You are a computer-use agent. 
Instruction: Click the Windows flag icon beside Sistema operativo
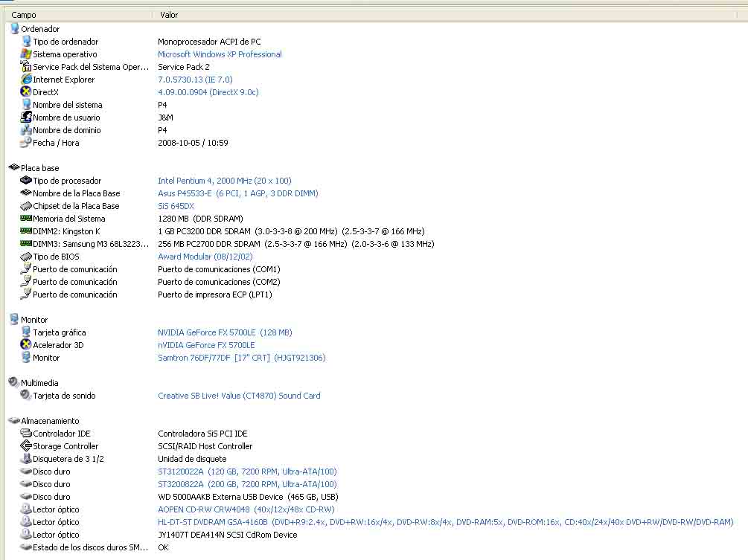pyautogui.click(x=26, y=54)
